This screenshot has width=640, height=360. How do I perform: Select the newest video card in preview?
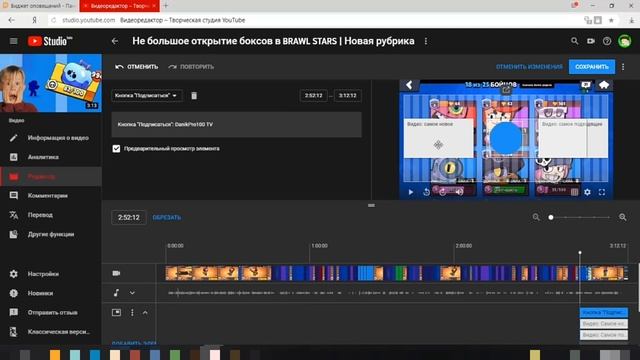coord(438,138)
